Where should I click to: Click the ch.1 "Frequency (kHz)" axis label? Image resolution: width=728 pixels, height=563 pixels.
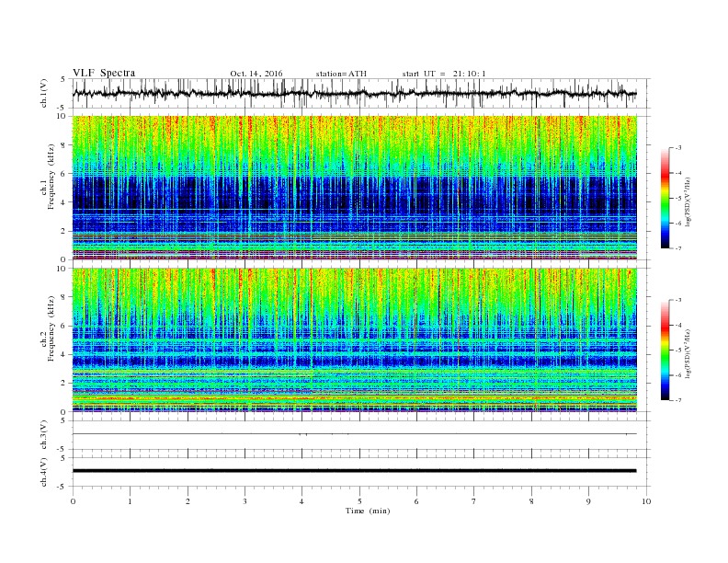point(51,177)
